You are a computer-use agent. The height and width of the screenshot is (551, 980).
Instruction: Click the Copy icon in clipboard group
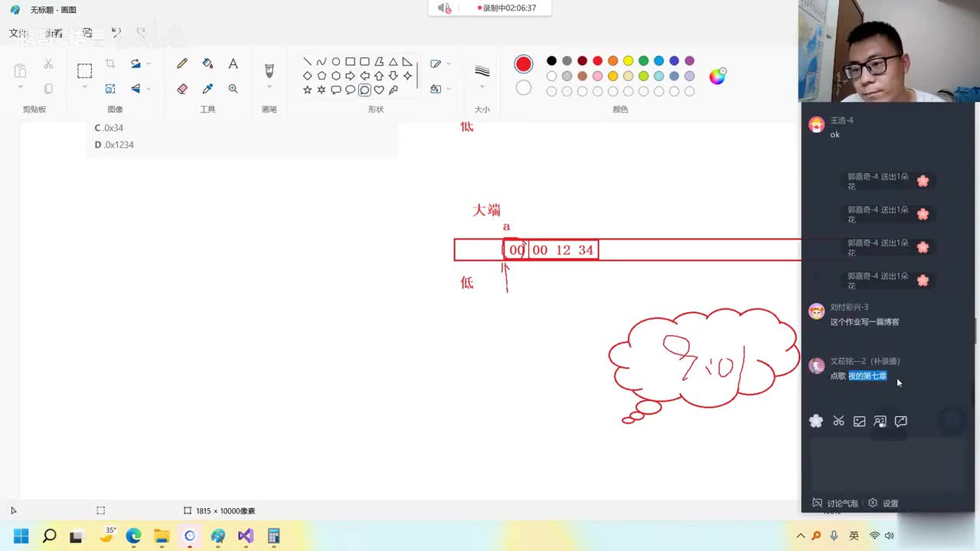coord(48,89)
